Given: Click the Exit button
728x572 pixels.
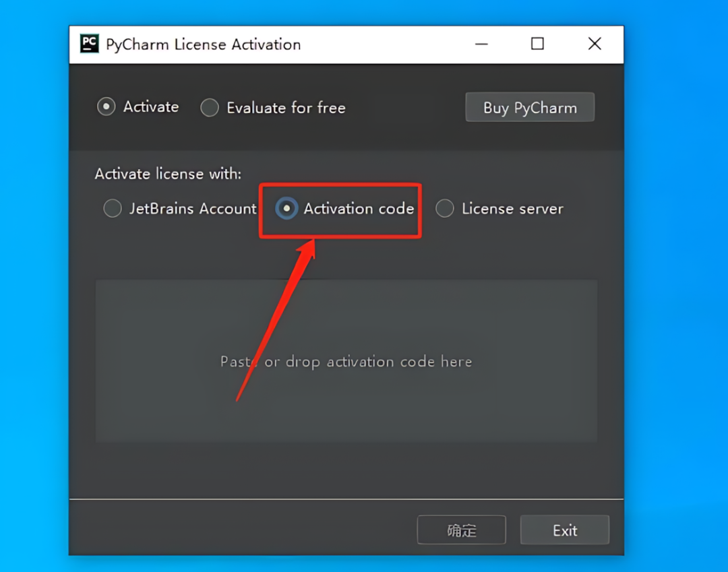Looking at the screenshot, I should tap(565, 530).
